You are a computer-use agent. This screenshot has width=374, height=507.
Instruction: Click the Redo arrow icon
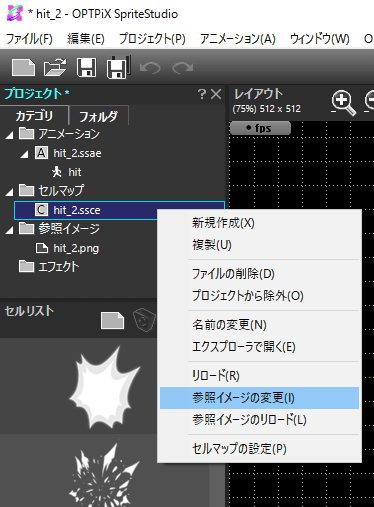[183, 68]
